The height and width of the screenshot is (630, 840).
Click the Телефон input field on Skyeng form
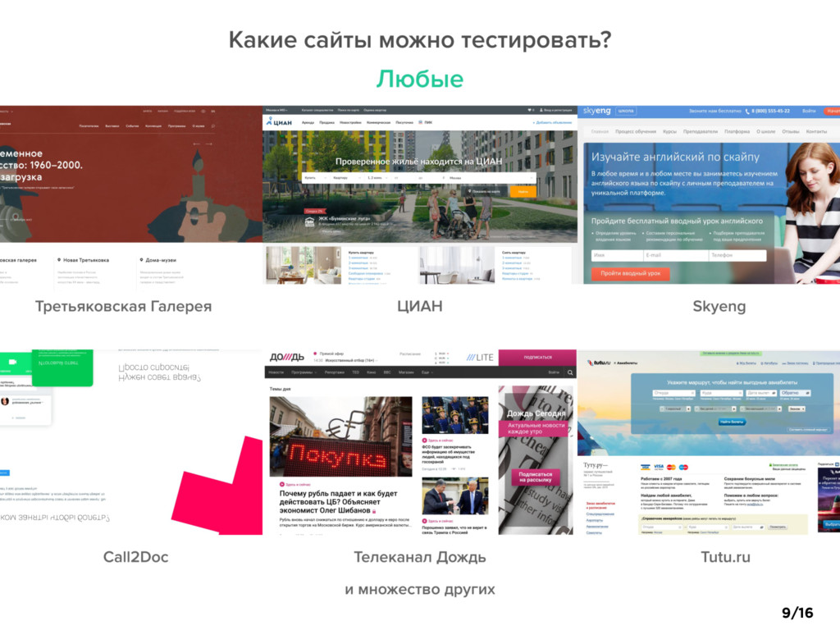pyautogui.click(x=737, y=256)
